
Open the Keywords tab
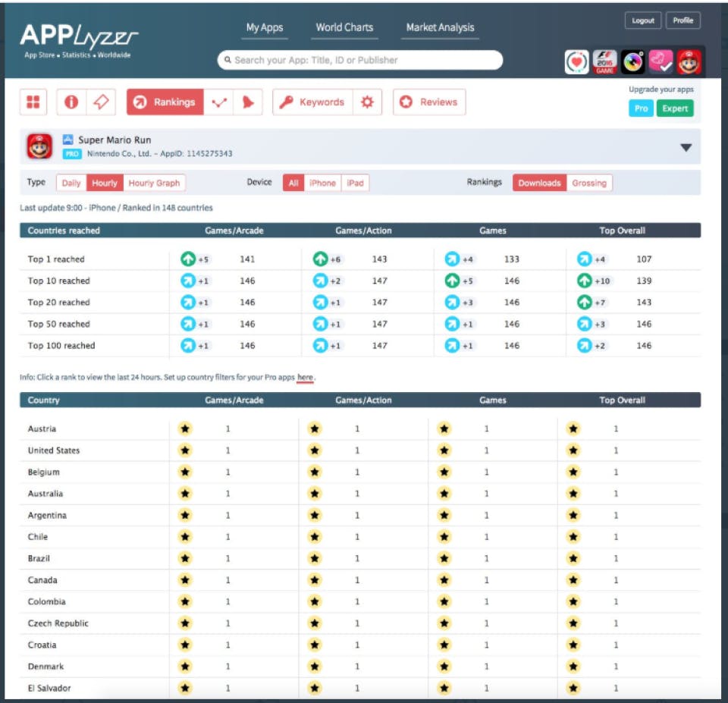pos(313,102)
